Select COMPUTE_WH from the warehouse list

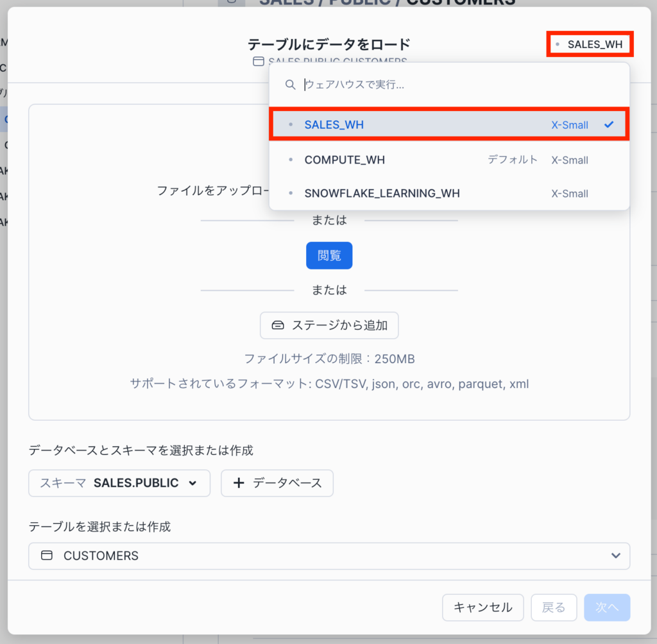345,160
